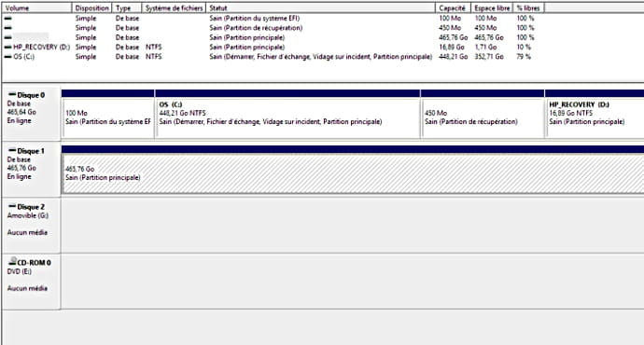Click the HP_RECOVERY (D:) drive icon
This screenshot has height=345, width=644.
click(x=7, y=48)
